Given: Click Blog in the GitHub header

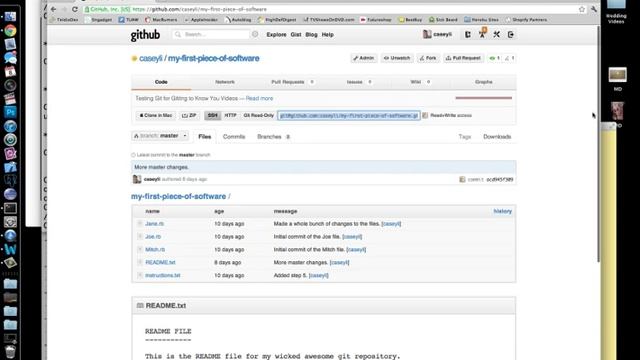Looking at the screenshot, I should [311, 35].
